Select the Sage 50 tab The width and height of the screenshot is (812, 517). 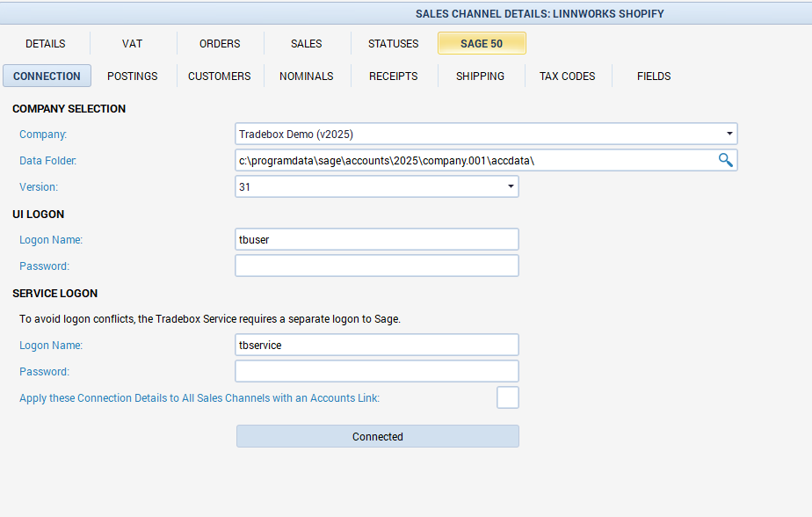[x=482, y=43]
